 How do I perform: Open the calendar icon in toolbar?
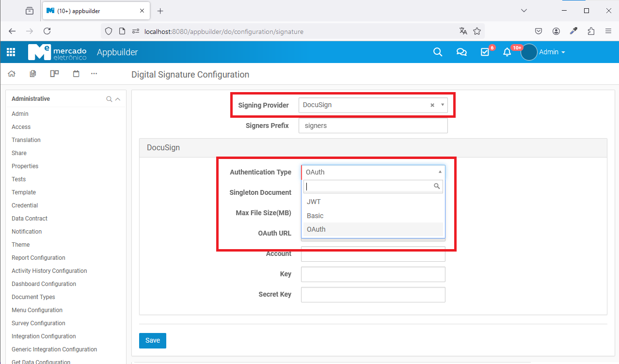click(76, 74)
